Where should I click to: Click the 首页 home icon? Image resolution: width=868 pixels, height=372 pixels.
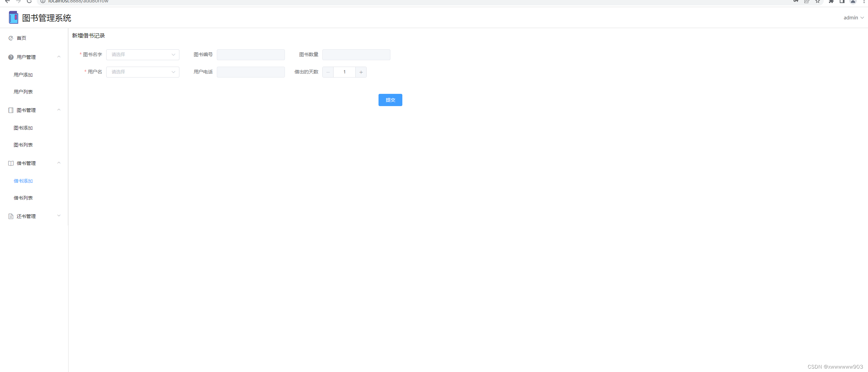(x=11, y=38)
